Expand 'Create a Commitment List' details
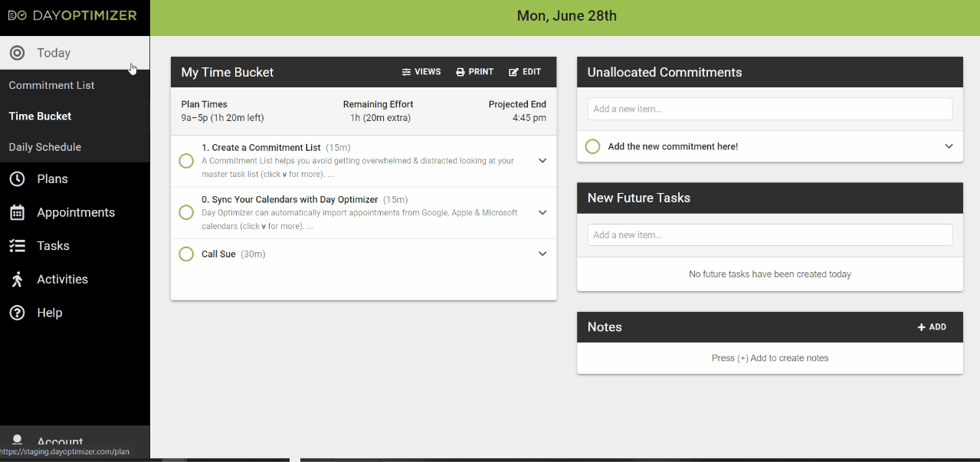This screenshot has width=980, height=462. [542, 161]
